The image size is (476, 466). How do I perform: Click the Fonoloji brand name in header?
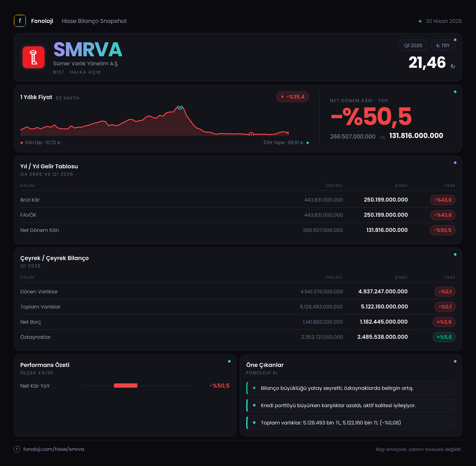42,21
